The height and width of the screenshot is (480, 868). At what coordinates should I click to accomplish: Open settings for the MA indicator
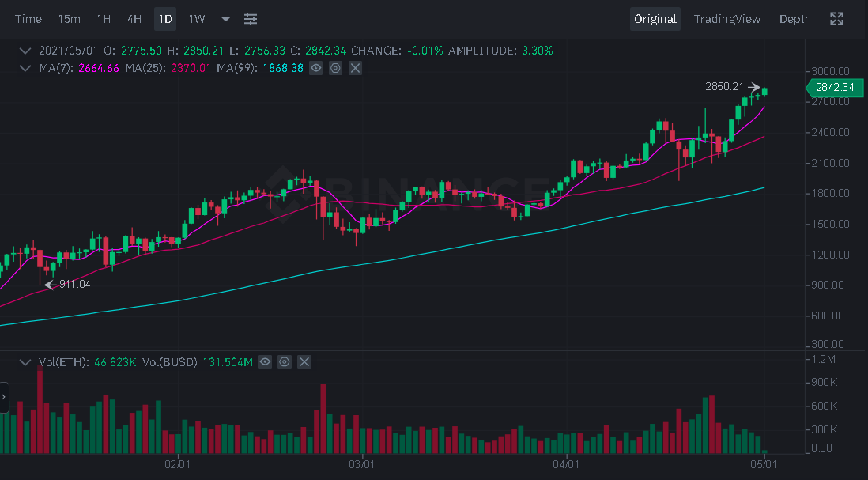[x=335, y=69]
